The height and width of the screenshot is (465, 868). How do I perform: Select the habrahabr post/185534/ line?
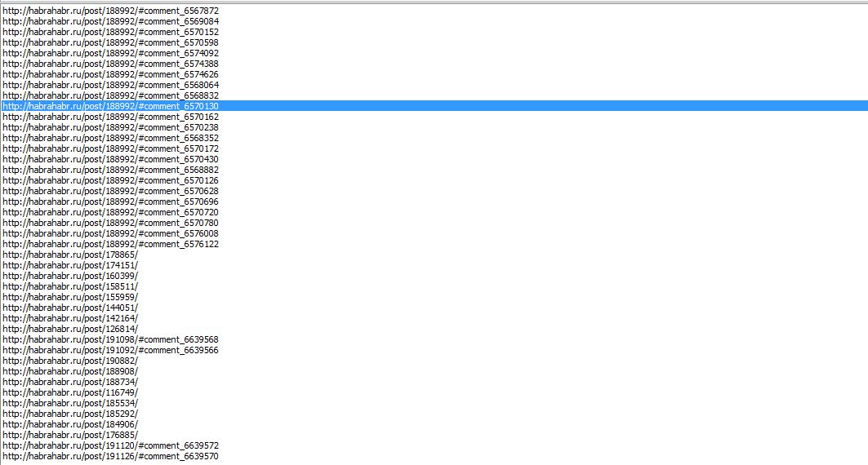click(70, 402)
